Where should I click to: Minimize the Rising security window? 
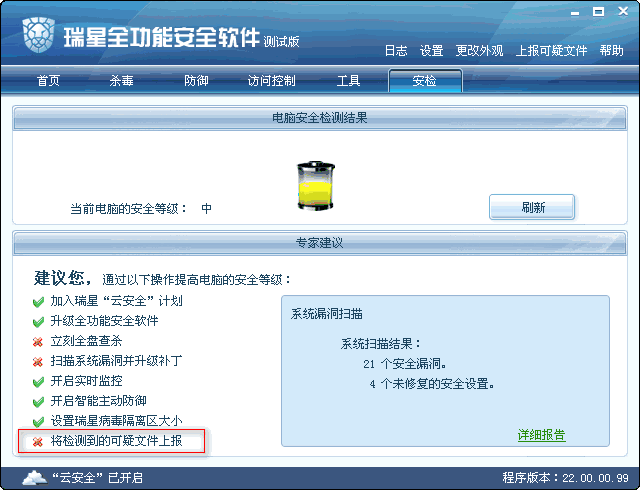[x=575, y=13]
